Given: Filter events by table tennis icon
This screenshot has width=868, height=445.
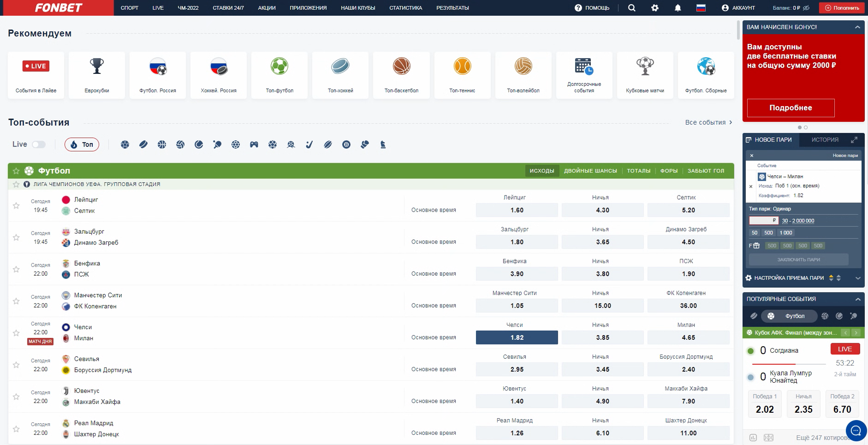Looking at the screenshot, I should 217,145.
